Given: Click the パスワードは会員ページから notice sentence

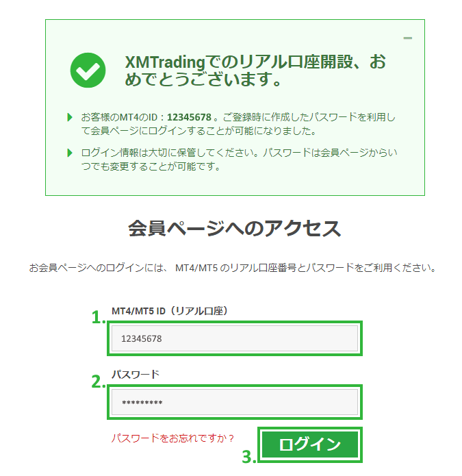Looking at the screenshot, I should click(239, 160).
